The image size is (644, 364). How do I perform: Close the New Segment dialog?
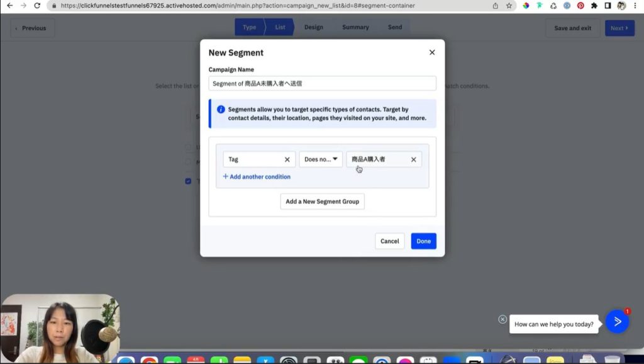[432, 53]
